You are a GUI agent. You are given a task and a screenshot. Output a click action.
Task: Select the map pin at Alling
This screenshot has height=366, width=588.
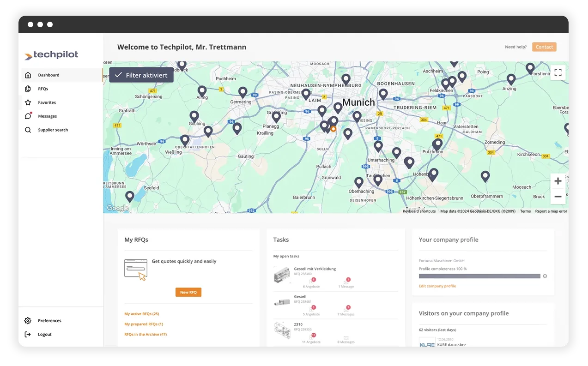202,91
